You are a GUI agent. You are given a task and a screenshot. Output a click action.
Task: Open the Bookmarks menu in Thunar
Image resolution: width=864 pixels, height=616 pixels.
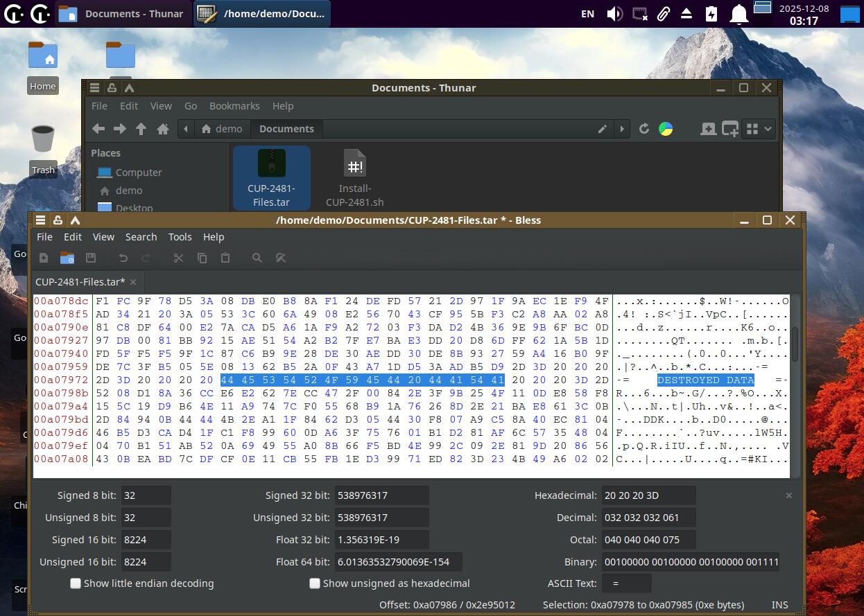click(234, 106)
